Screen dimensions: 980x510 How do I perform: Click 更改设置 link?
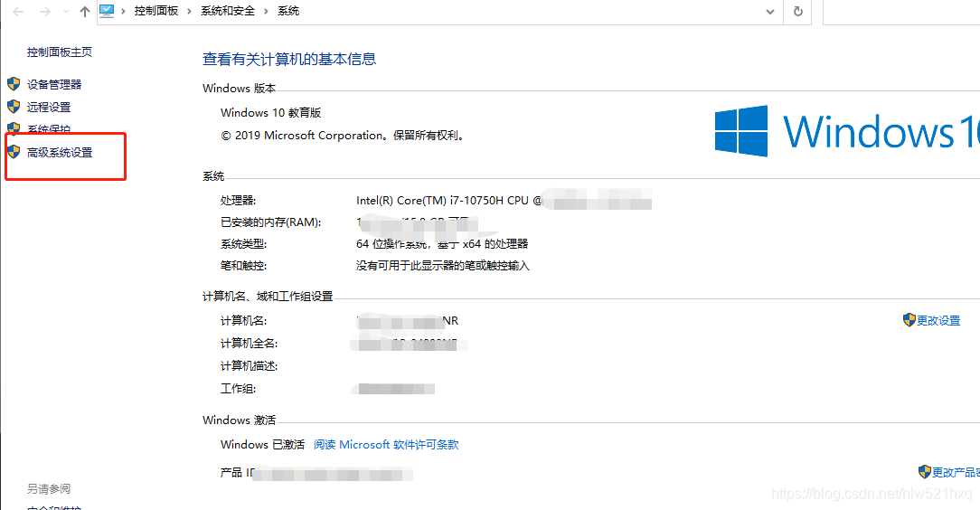938,321
